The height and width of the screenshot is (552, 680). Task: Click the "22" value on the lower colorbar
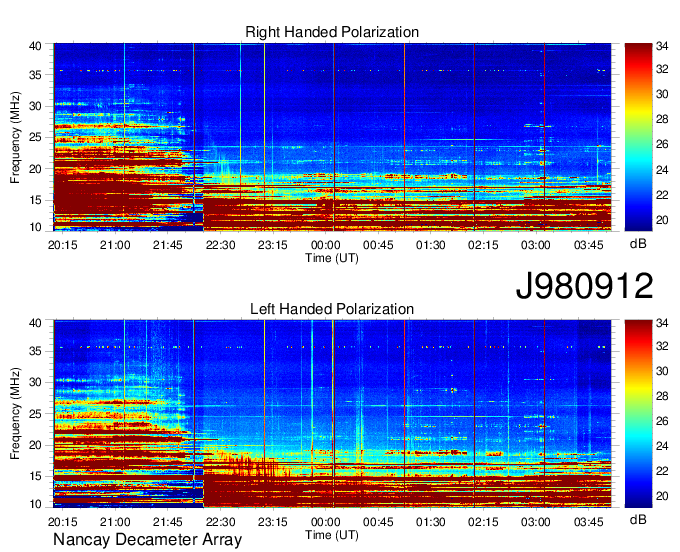pos(662,471)
